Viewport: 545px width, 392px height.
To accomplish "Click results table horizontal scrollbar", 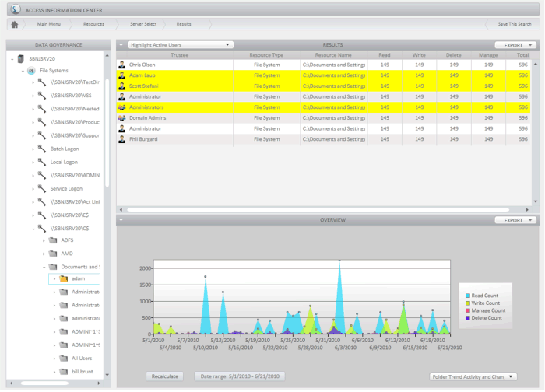I will [x=318, y=210].
